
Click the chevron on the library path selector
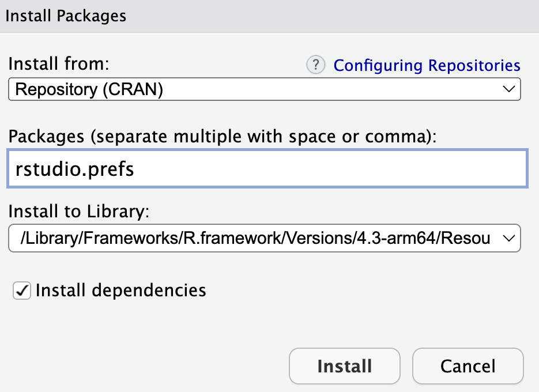[508, 239]
